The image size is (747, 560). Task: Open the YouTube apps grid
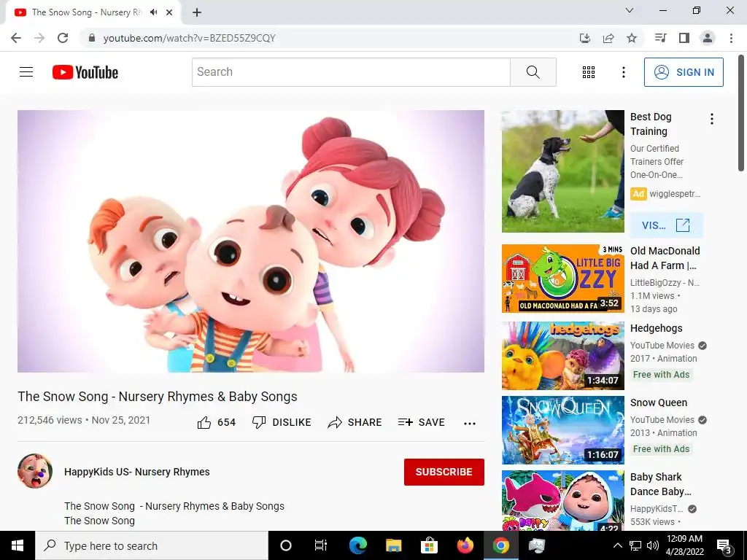pos(589,72)
